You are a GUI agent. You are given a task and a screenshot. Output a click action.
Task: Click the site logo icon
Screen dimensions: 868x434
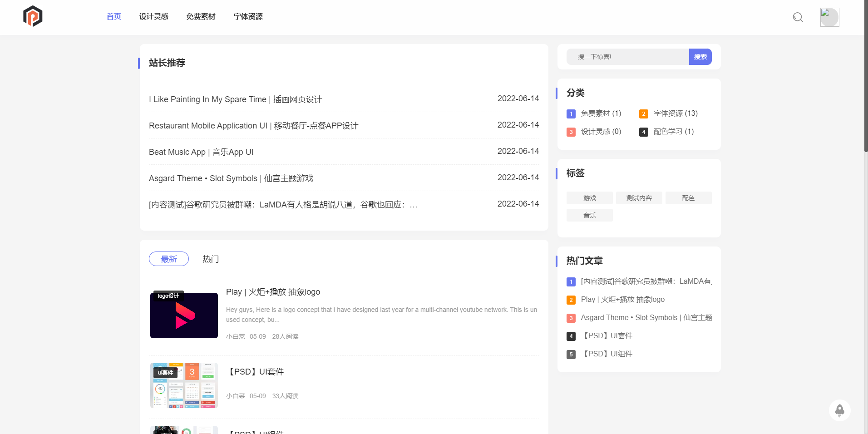[x=32, y=16]
